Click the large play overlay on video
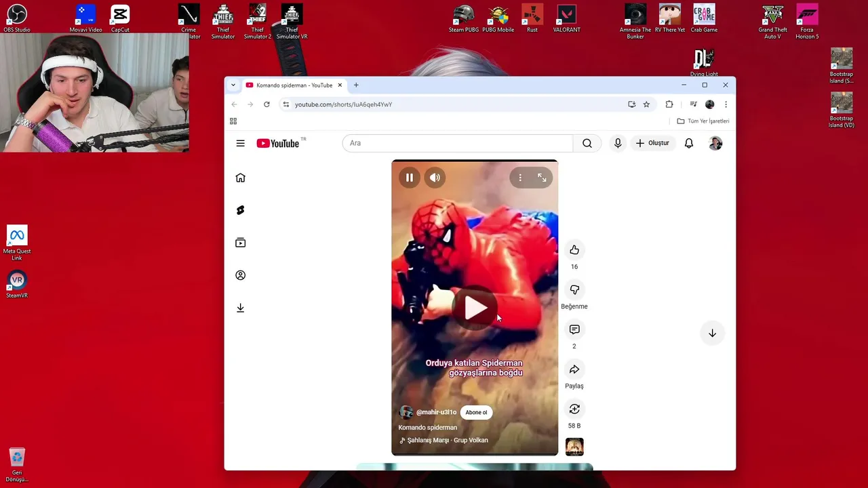This screenshot has width=868, height=488. coord(475,308)
